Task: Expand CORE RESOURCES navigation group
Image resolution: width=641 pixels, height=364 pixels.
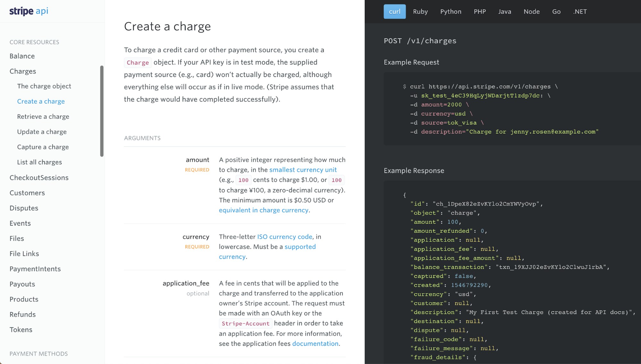Action: point(34,42)
